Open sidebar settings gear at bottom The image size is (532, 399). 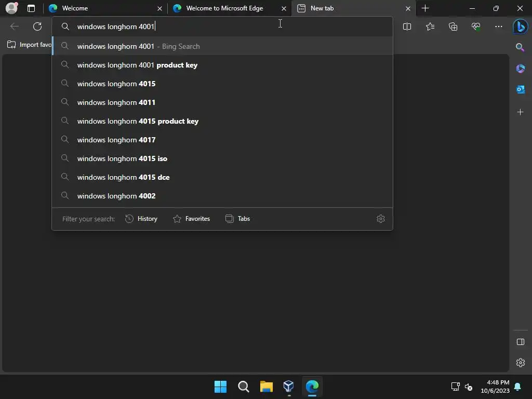520,363
